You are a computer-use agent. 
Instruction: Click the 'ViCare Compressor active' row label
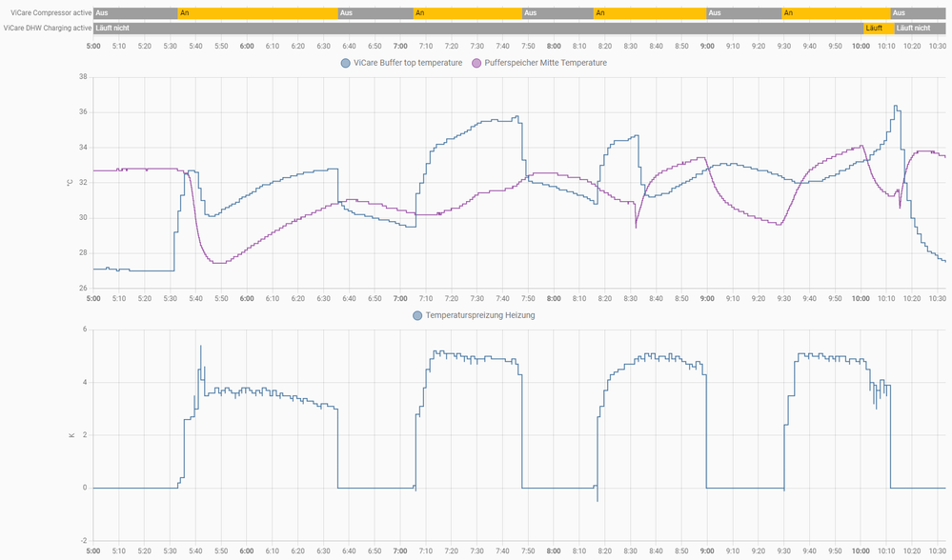(47, 13)
